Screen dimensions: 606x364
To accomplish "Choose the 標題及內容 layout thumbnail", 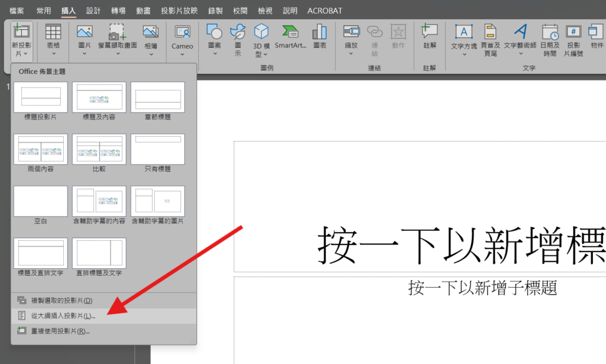I will 99,98.
